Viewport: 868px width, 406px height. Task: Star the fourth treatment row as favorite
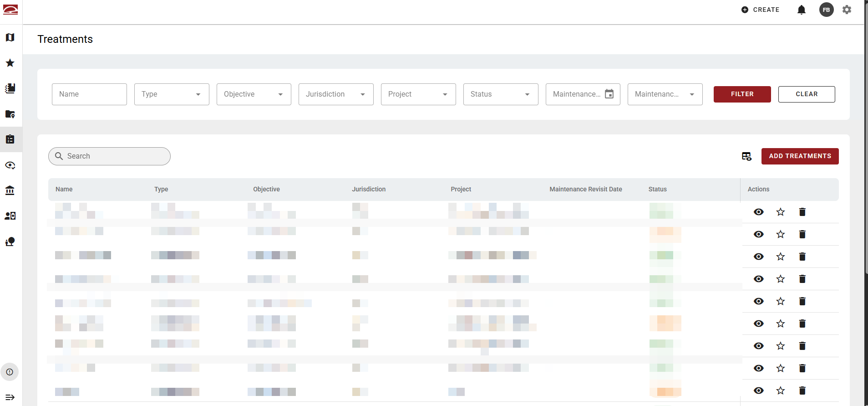781,279
